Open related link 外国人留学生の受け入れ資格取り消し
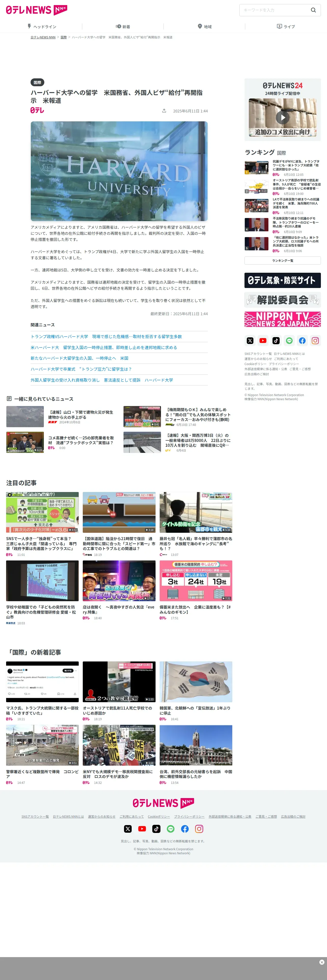 (102, 380)
